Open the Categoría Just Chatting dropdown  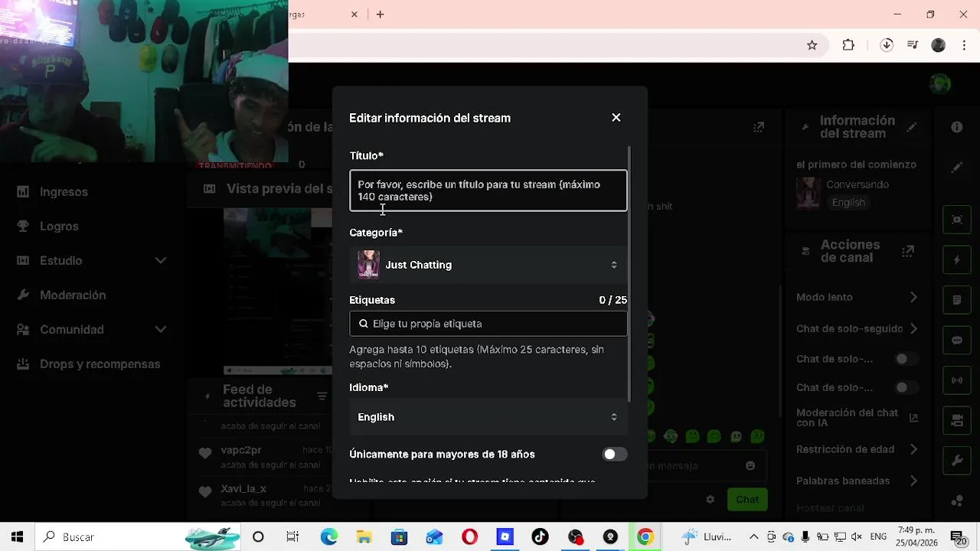click(x=488, y=265)
